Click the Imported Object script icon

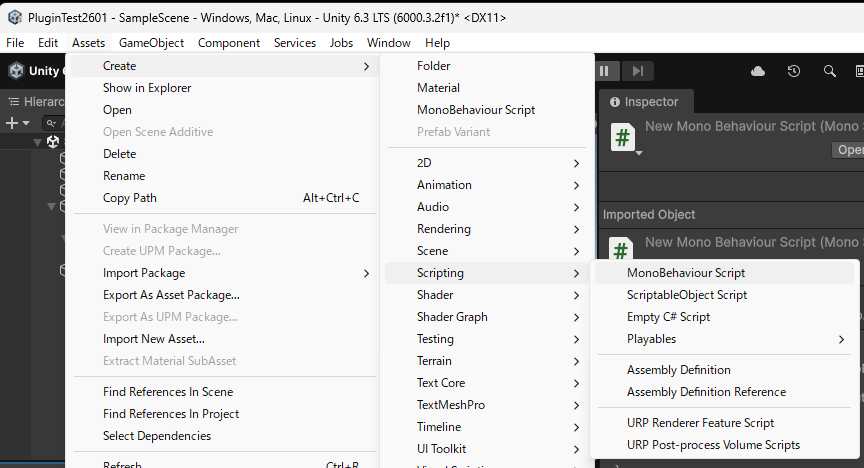click(x=622, y=250)
